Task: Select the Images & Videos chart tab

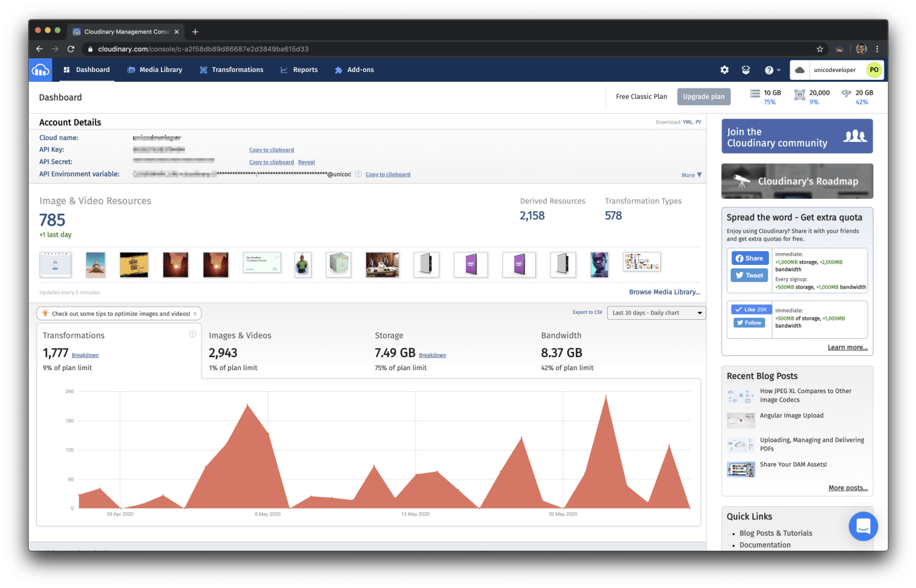Action: (x=285, y=351)
